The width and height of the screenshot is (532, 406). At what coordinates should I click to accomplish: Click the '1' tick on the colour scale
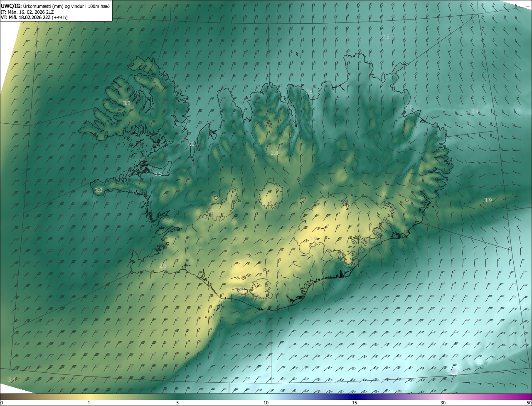tap(89, 403)
